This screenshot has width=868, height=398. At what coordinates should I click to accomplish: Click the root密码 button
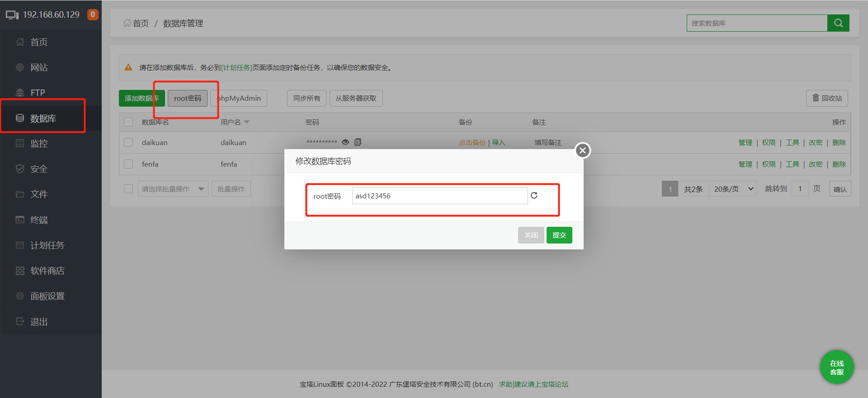(188, 98)
